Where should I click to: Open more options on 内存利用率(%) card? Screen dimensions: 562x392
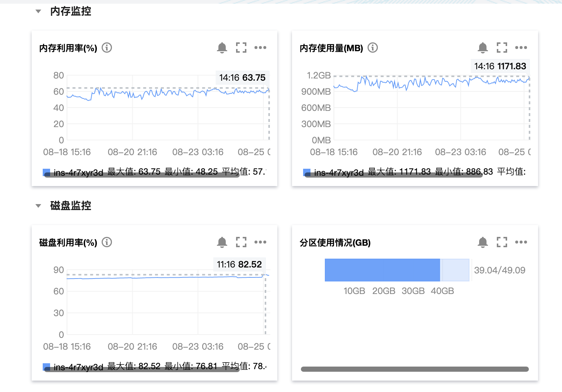[x=260, y=48]
